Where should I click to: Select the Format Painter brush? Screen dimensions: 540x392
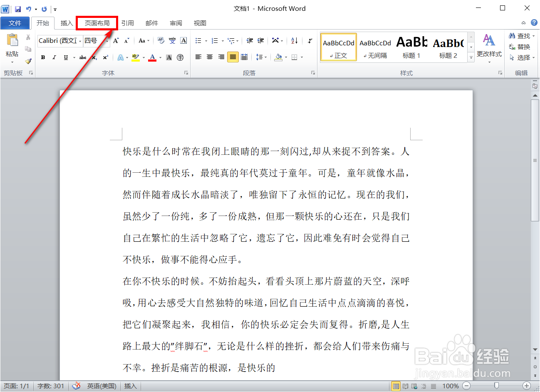point(28,61)
